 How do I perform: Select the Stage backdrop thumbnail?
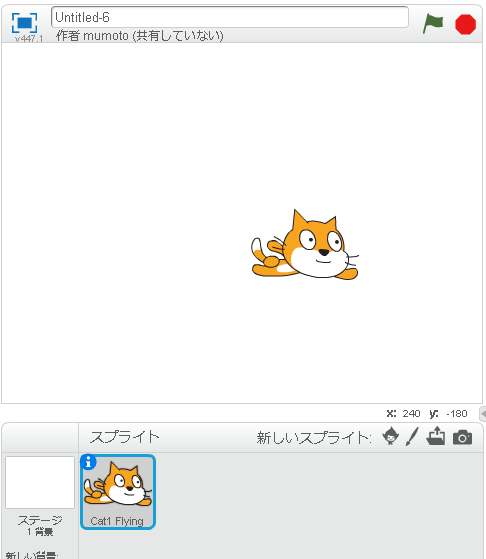pyautogui.click(x=40, y=482)
